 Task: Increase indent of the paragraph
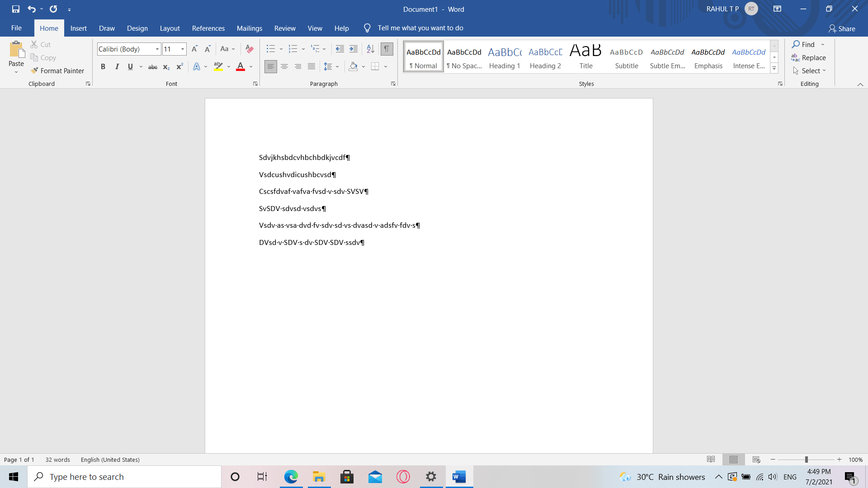(354, 49)
